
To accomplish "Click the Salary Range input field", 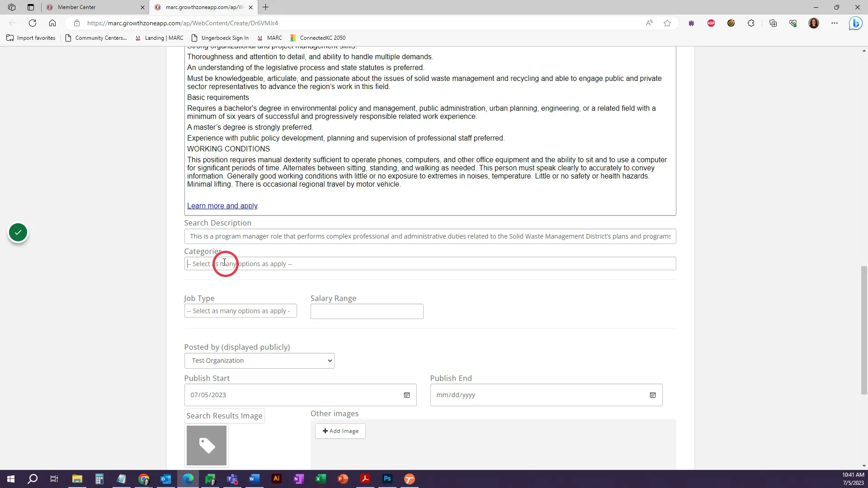I will [x=367, y=311].
